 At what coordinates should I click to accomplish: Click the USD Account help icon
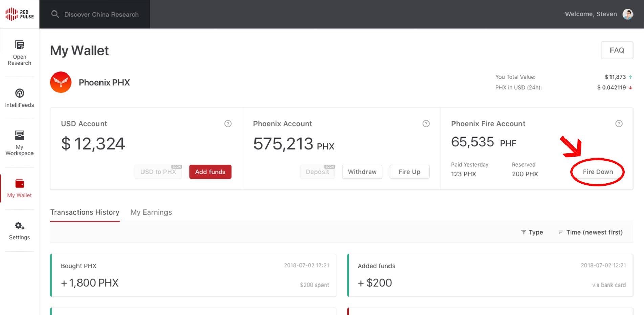(228, 124)
